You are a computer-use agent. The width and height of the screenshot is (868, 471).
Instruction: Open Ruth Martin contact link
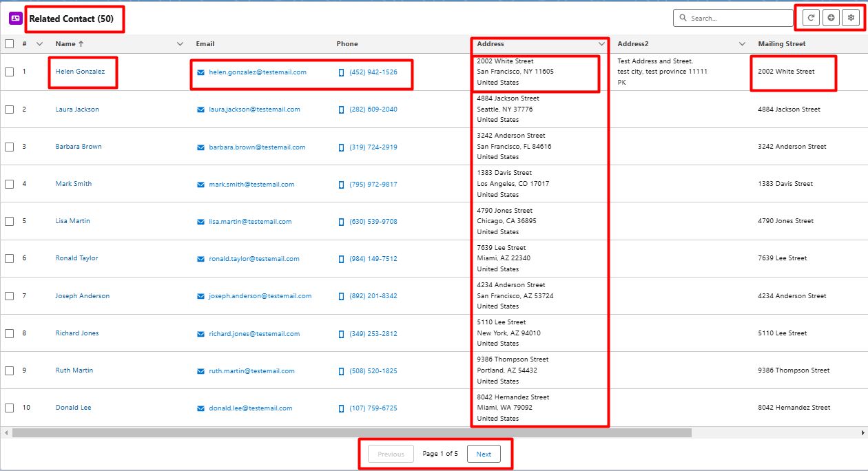(74, 370)
